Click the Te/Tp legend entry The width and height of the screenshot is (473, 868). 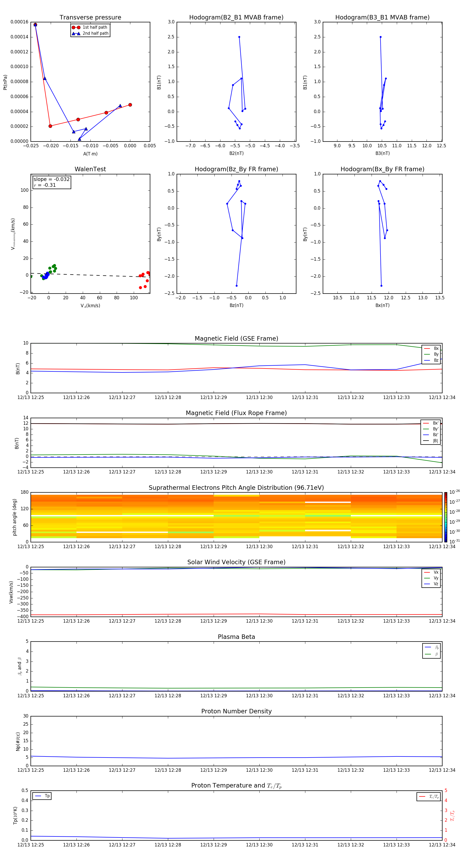[429, 796]
